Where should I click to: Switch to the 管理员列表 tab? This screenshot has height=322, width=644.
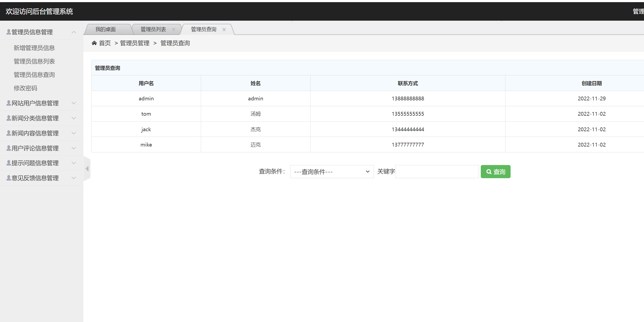click(153, 29)
